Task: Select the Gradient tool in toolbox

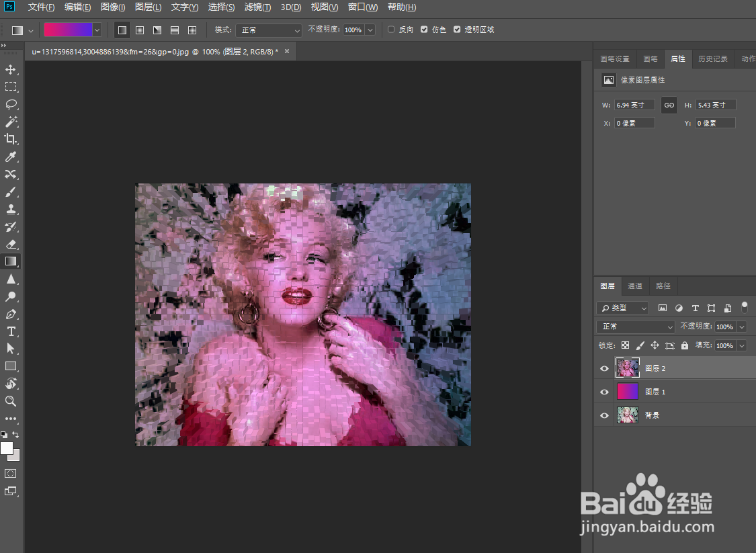Action: pos(11,261)
